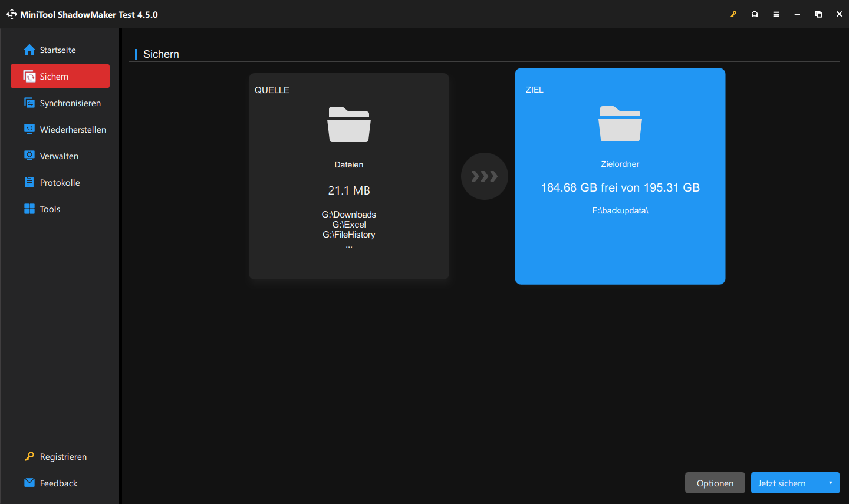Click the Dateien label in source card
849x504 pixels.
[x=349, y=164]
